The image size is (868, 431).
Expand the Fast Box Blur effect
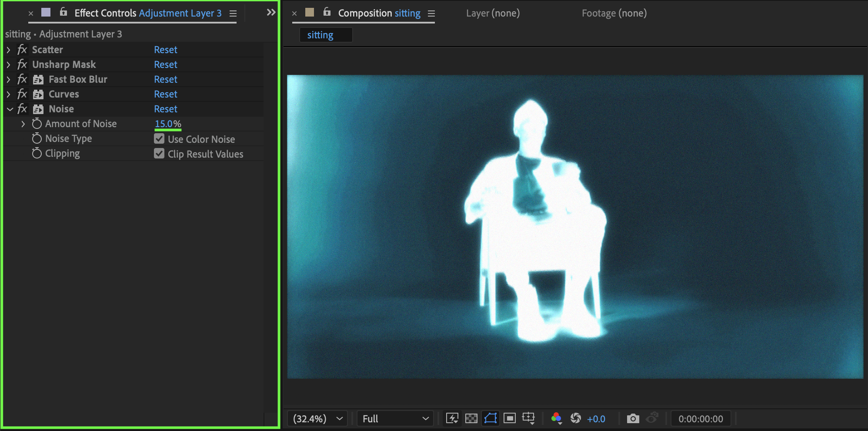8,80
